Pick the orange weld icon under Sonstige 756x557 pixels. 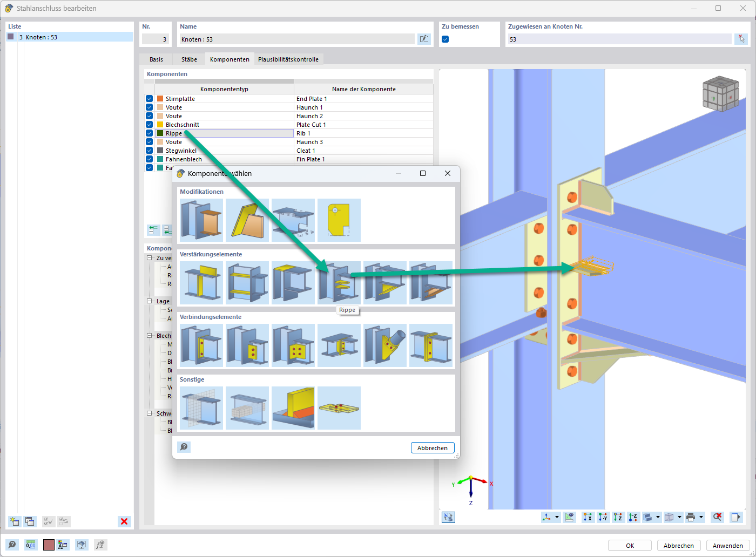(x=293, y=408)
